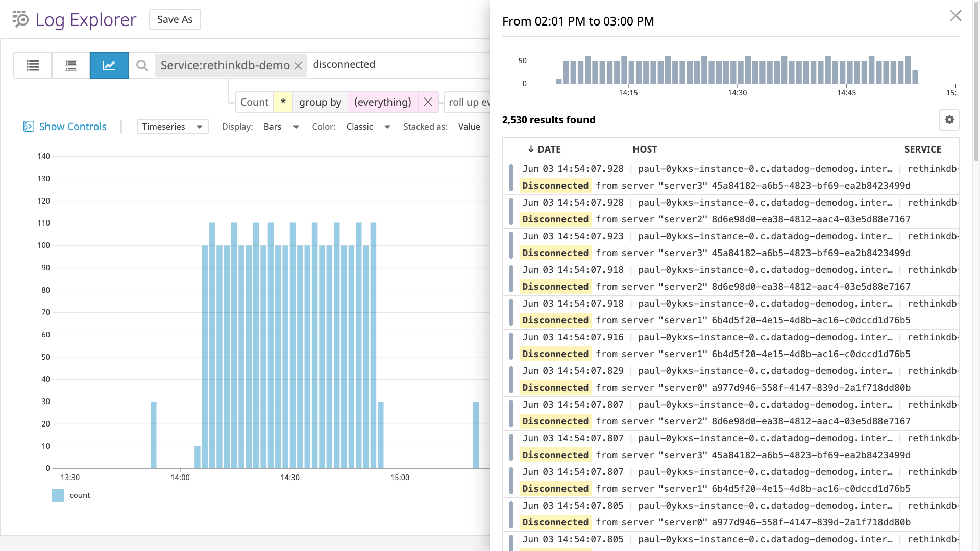Select the highlighted timeseries graph icon
The width and height of the screenshot is (980, 551).
tap(109, 65)
